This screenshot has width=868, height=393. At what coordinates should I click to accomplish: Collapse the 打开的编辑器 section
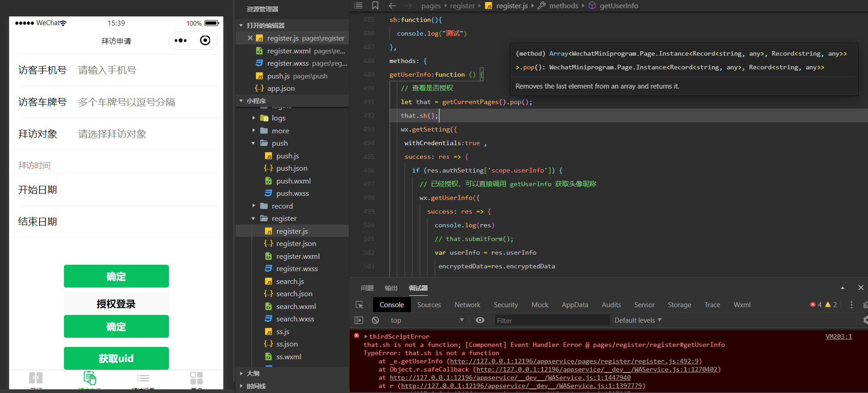coord(241,26)
